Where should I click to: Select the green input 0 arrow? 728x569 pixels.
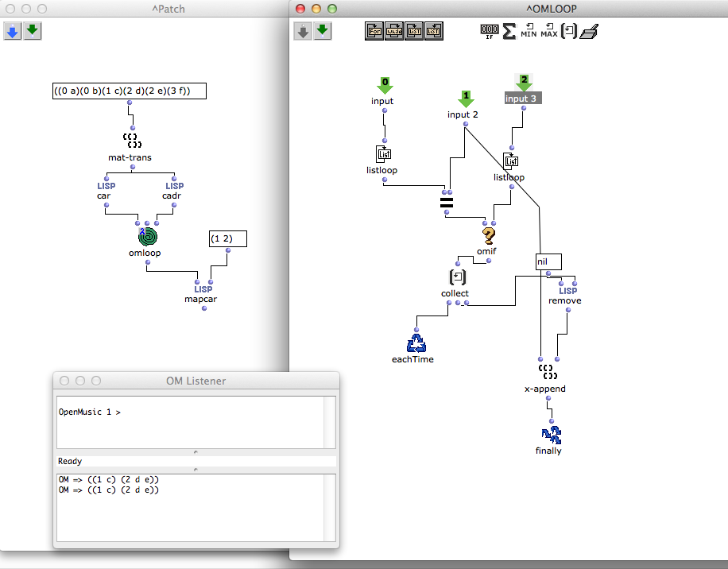385,85
